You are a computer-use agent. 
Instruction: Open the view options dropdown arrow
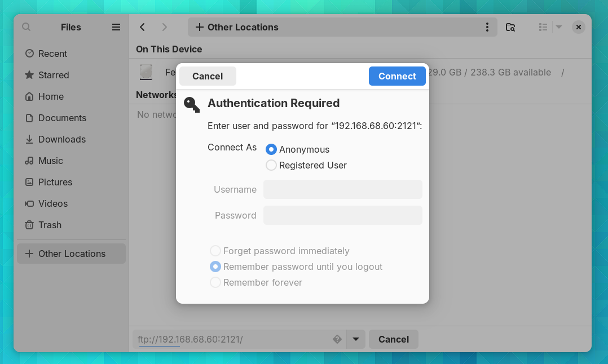[559, 27]
